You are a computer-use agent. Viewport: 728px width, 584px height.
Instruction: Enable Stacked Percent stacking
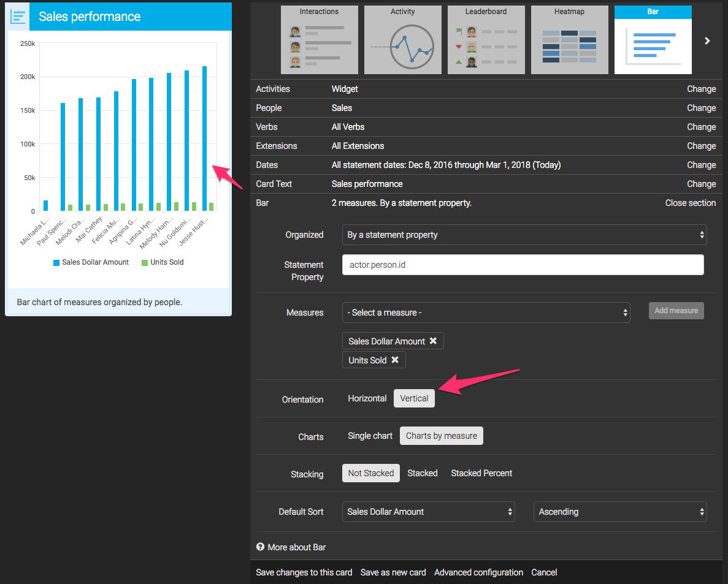[x=481, y=473]
